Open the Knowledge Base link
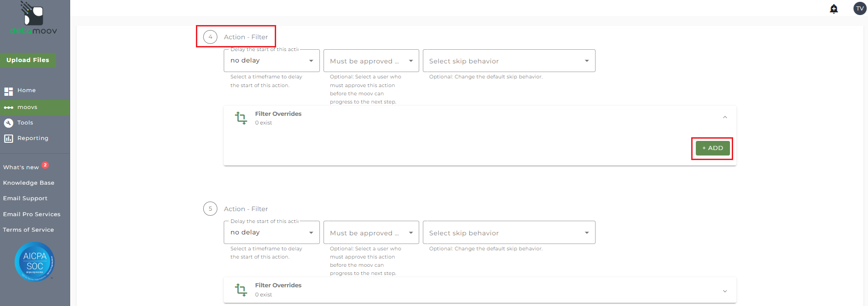The width and height of the screenshot is (868, 306). click(x=29, y=183)
